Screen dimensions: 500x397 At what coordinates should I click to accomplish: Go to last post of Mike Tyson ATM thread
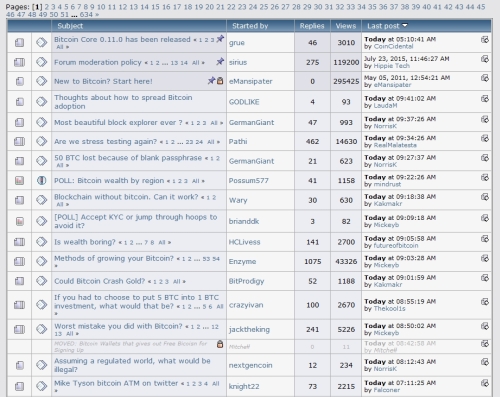pos(485,383)
